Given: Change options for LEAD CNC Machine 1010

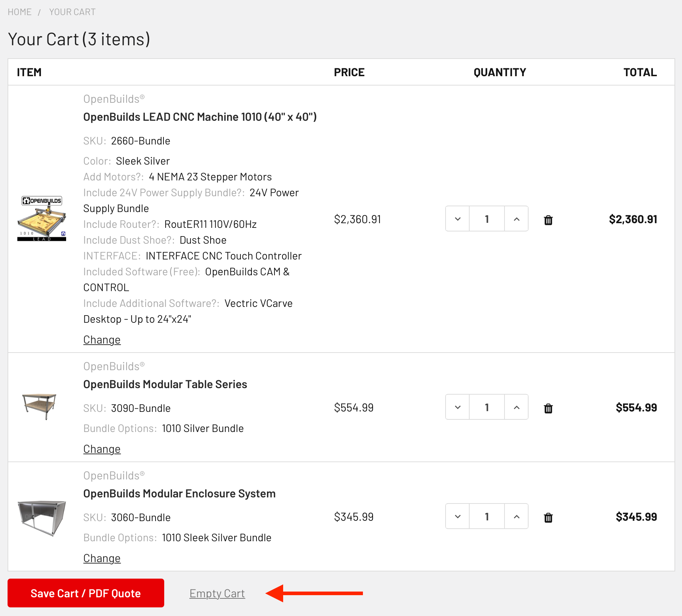Looking at the screenshot, I should pyautogui.click(x=102, y=340).
